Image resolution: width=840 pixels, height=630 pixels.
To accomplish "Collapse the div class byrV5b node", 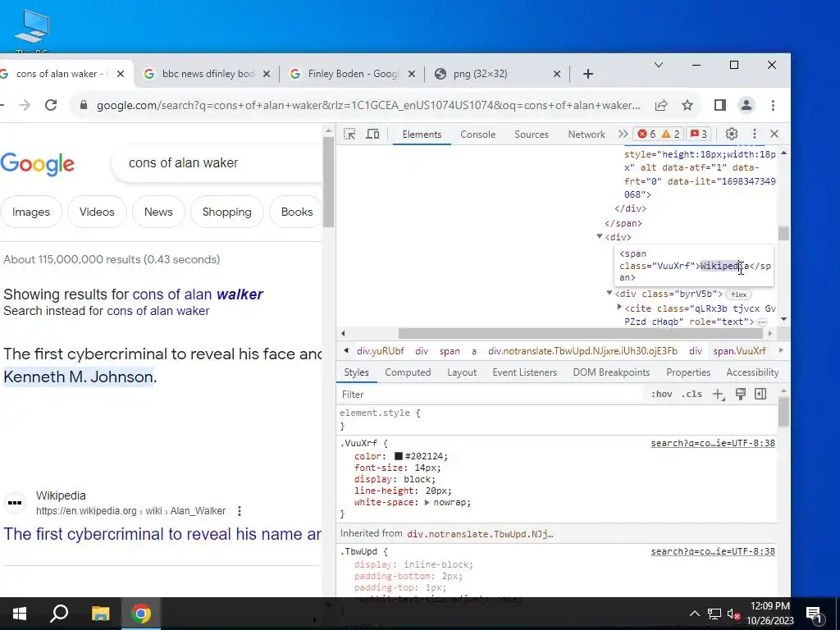I will (x=609, y=293).
